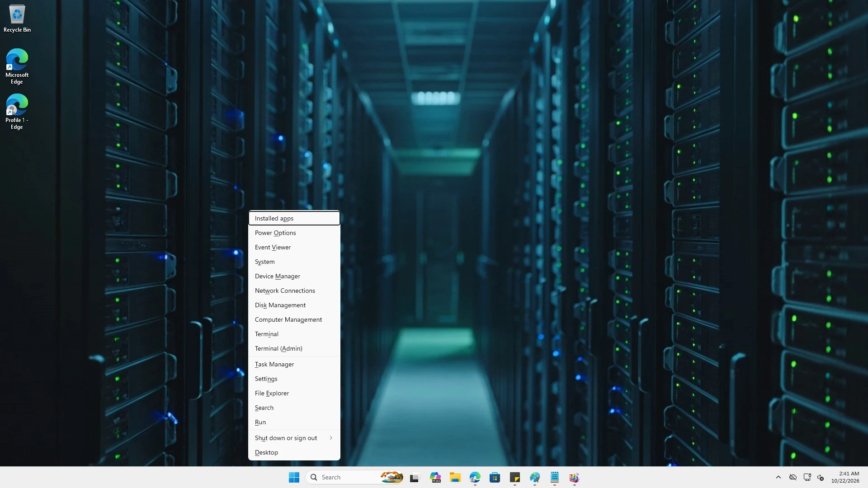Open the Run dialog entry

pos(294,422)
